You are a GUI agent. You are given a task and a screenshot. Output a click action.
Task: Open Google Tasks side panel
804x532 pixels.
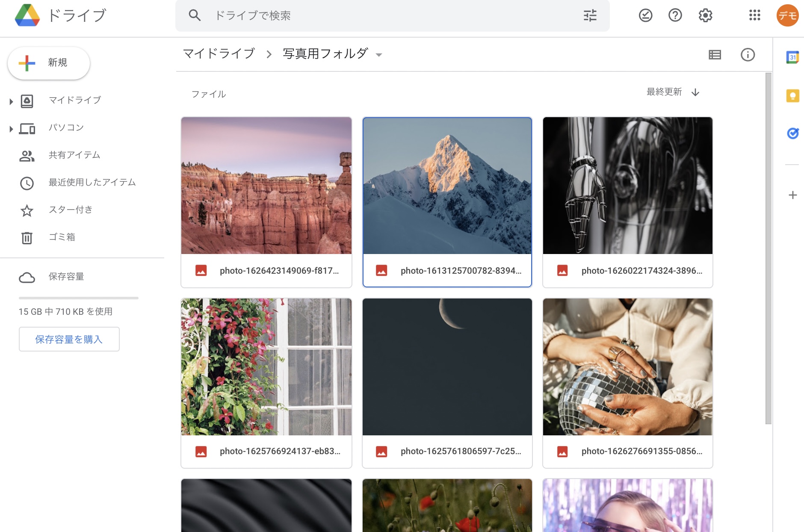792,133
